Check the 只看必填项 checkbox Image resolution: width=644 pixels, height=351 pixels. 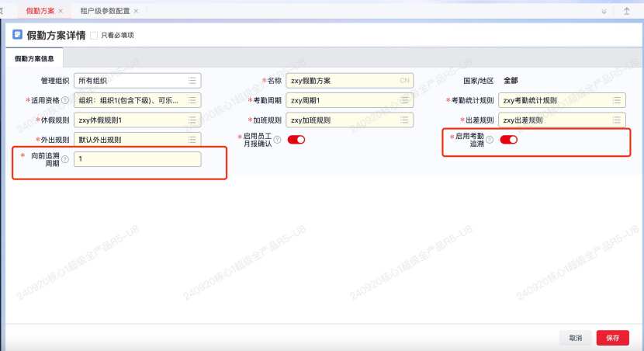[x=94, y=35]
